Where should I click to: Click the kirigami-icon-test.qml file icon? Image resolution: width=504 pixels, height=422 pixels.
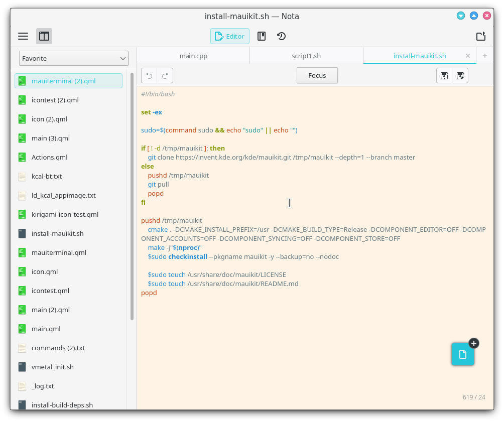point(22,214)
